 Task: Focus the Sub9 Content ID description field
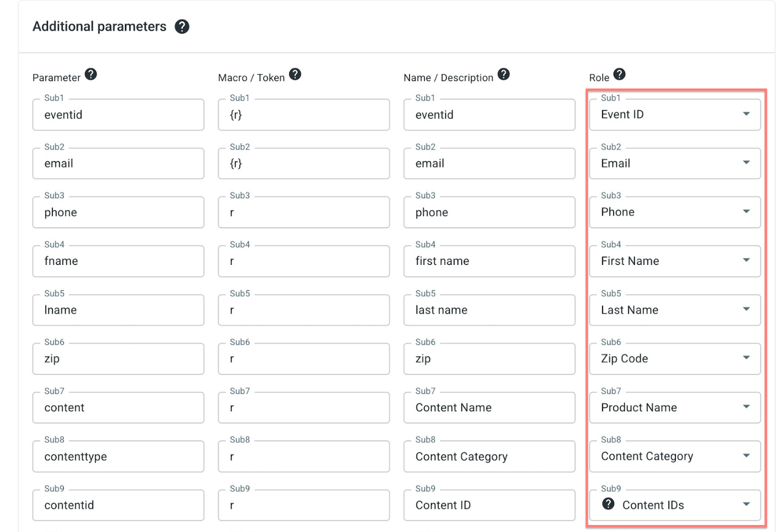point(489,505)
